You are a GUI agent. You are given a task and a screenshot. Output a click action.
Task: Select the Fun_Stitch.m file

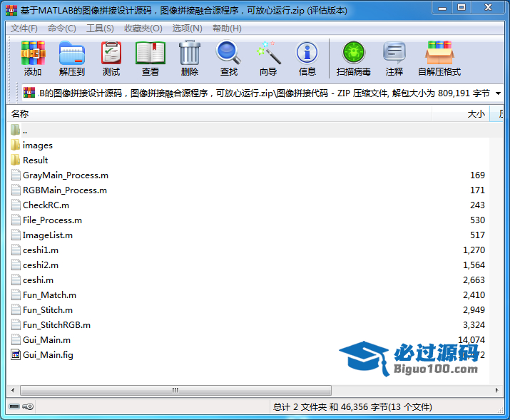coord(48,309)
